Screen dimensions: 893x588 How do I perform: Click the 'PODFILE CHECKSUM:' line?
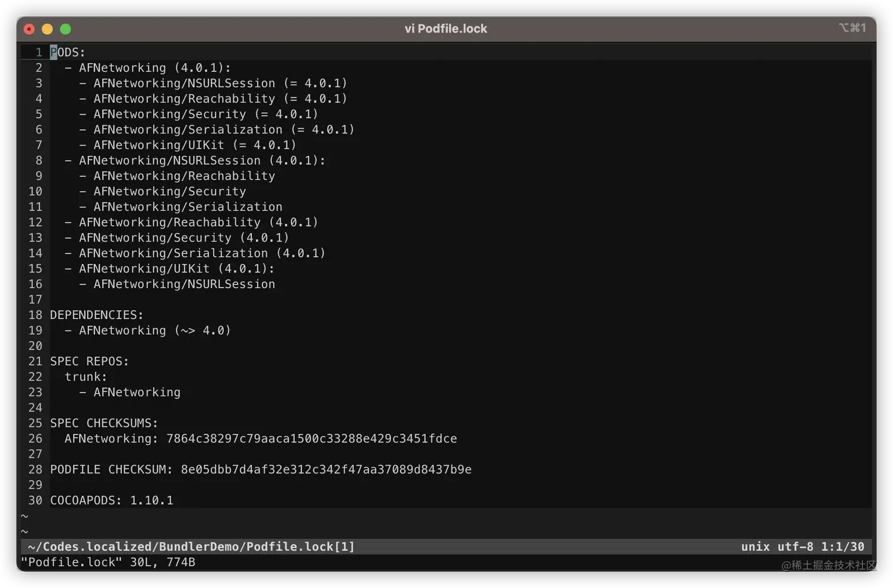tap(261, 469)
